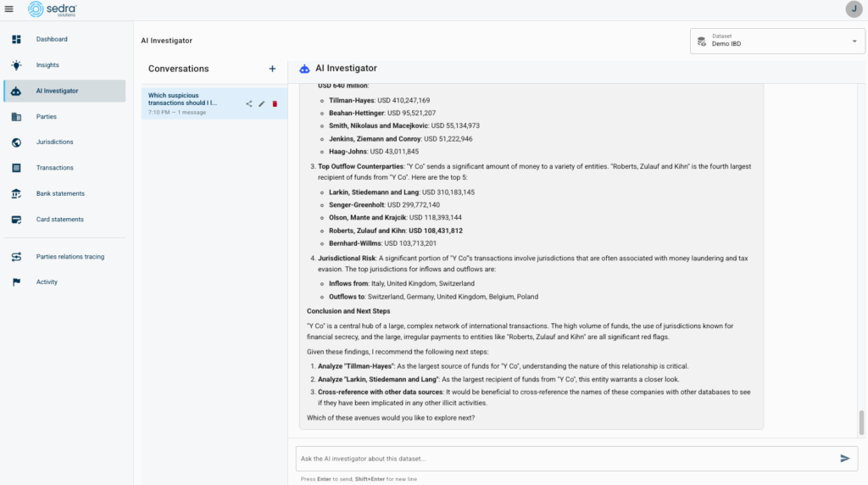This screenshot has width=868, height=485.
Task: Open Transactions in the sidebar
Action: point(54,168)
